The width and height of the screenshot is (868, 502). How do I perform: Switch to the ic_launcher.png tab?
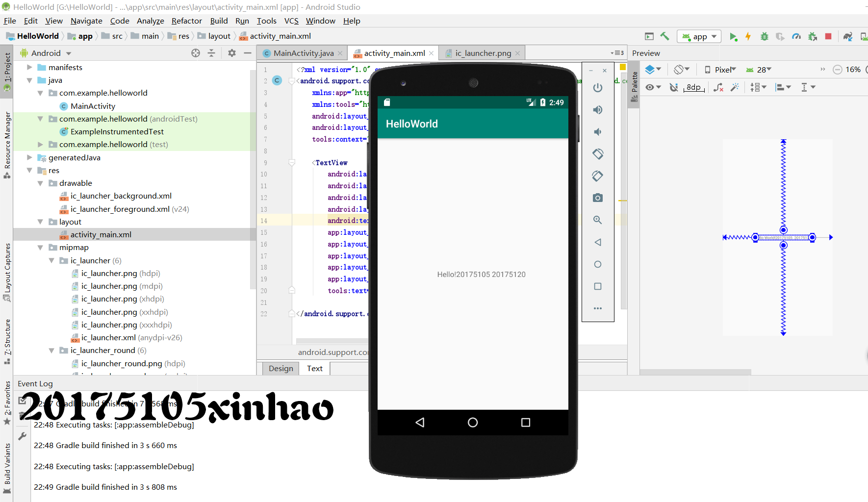[483, 53]
